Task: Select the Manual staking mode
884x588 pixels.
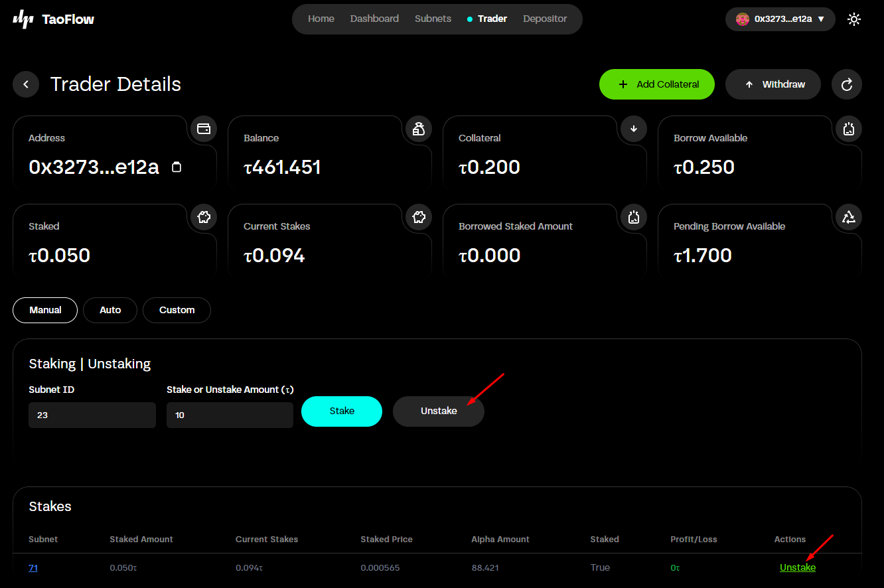Action: [x=44, y=310]
